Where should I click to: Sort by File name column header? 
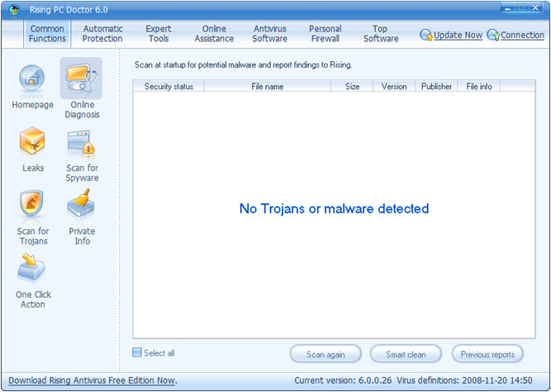click(268, 87)
